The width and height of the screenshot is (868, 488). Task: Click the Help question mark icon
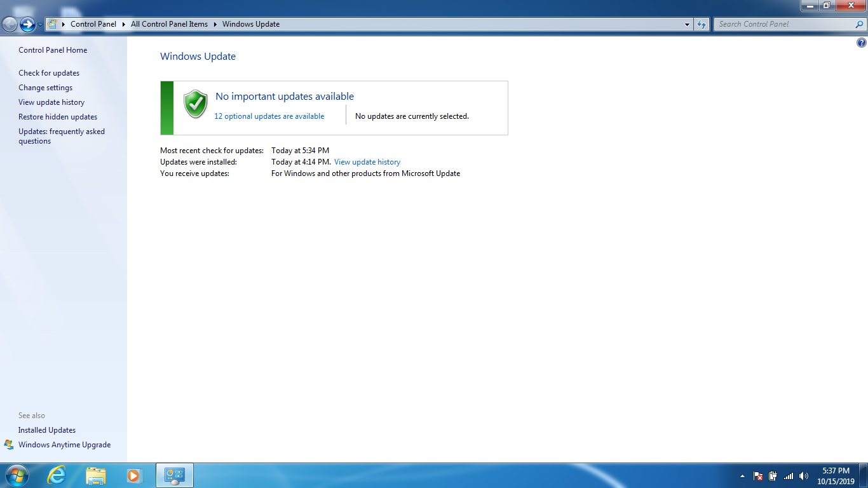pos(861,43)
